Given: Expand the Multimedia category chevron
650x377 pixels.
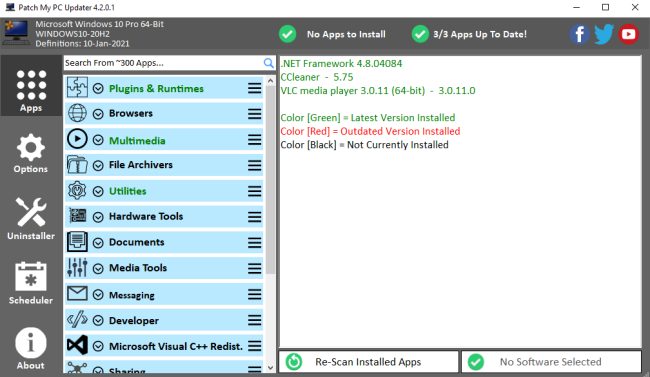Looking at the screenshot, I should (98, 140).
